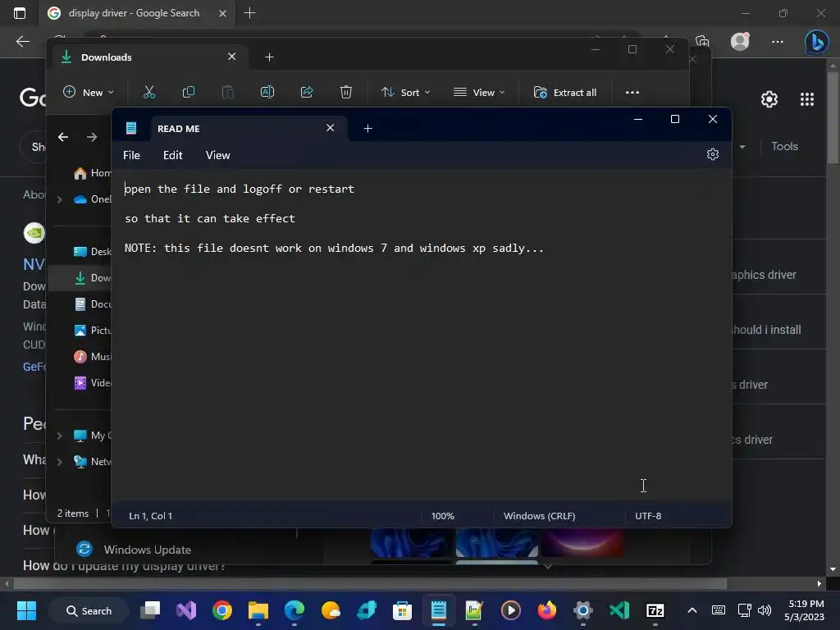840x630 pixels.
Task: Show hidden system tray icons
Action: pyautogui.click(x=692, y=610)
